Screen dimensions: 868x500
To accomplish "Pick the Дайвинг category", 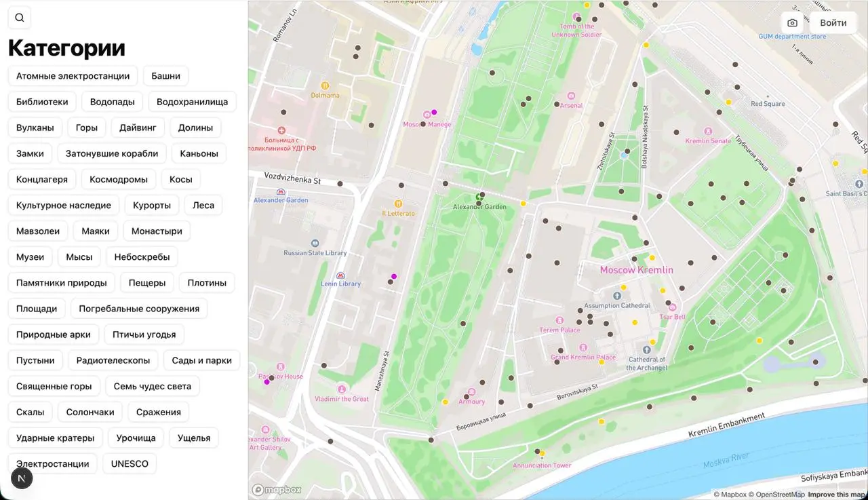I will pos(138,128).
